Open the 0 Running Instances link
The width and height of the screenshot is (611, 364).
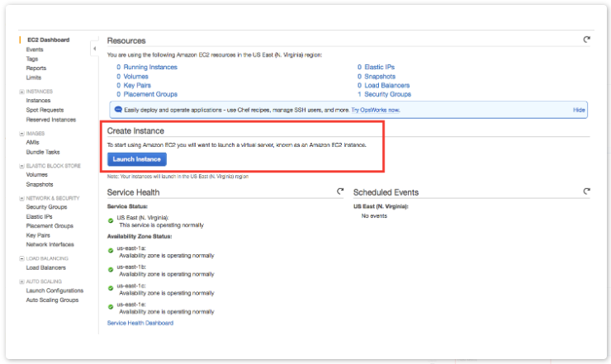pyautogui.click(x=147, y=67)
